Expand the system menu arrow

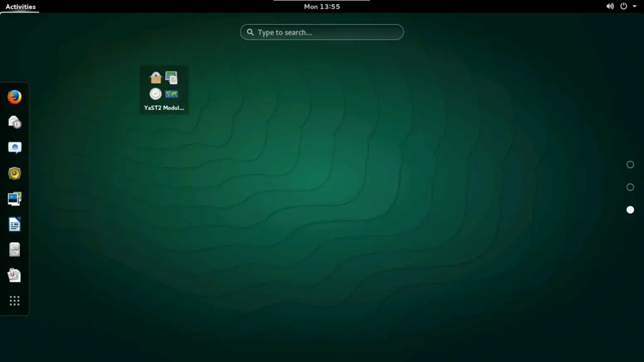(x=635, y=6)
